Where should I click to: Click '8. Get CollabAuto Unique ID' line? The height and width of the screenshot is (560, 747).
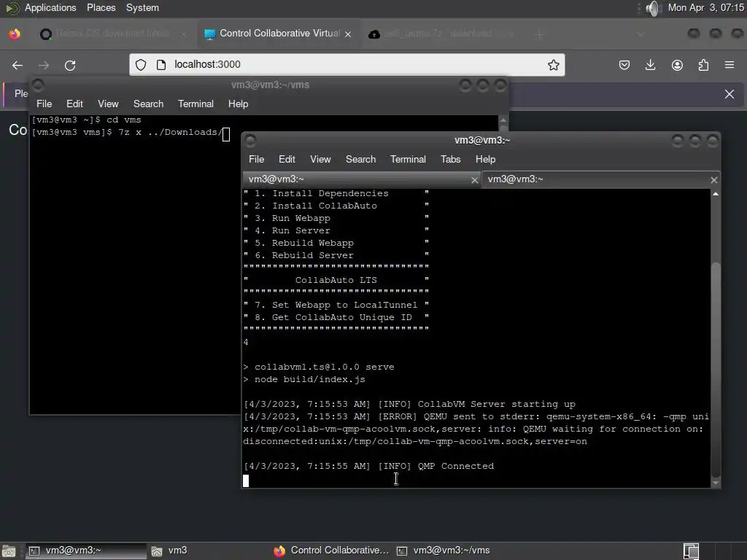coord(333,317)
